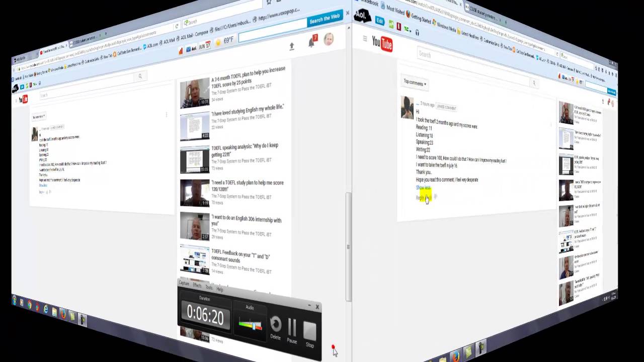The width and height of the screenshot is (644, 362).
Task: Click the YouTube search magnifier button, right window
Action: pos(534,83)
